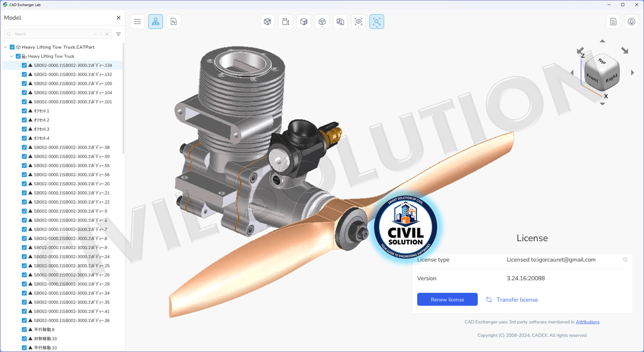Open the document with arrows toolbar button

pyautogui.click(x=173, y=21)
